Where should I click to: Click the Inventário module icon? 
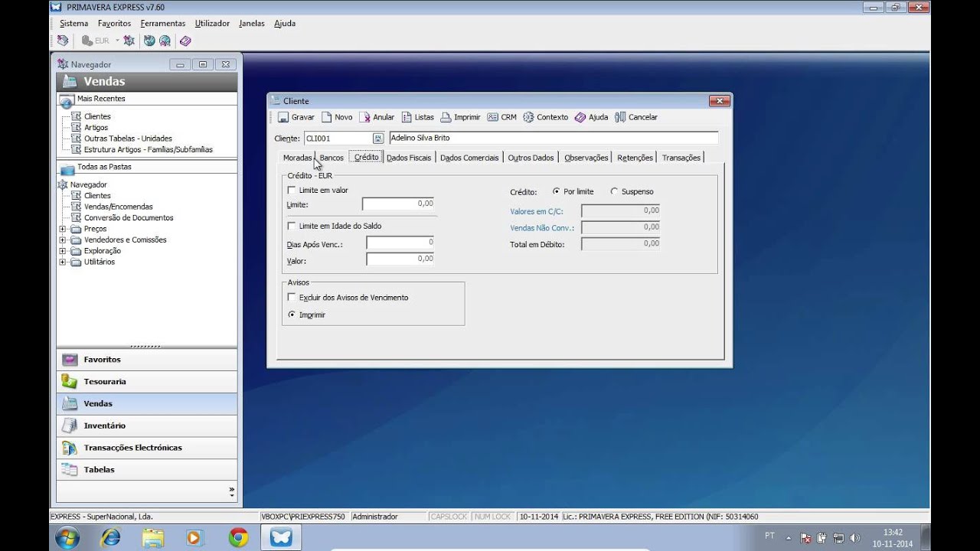click(x=70, y=425)
